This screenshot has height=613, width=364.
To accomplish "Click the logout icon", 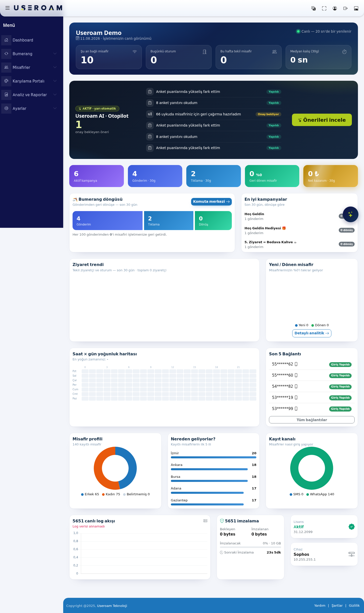I will pyautogui.click(x=345, y=8).
